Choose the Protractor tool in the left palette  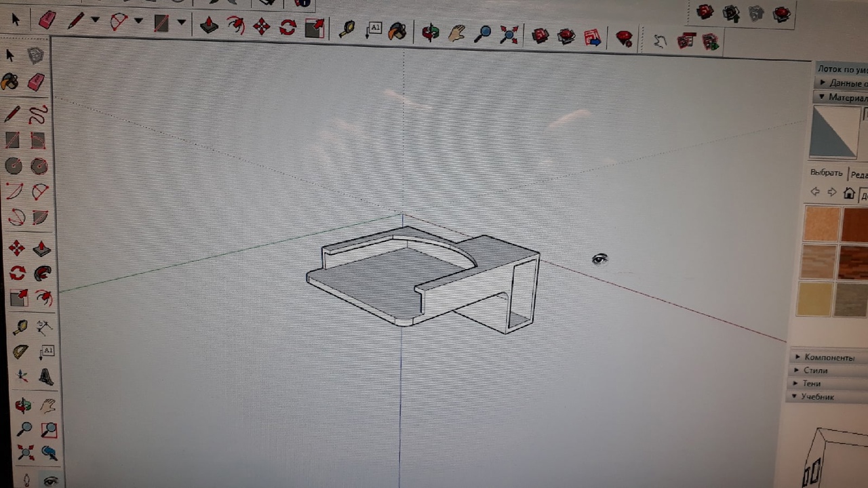(x=20, y=352)
